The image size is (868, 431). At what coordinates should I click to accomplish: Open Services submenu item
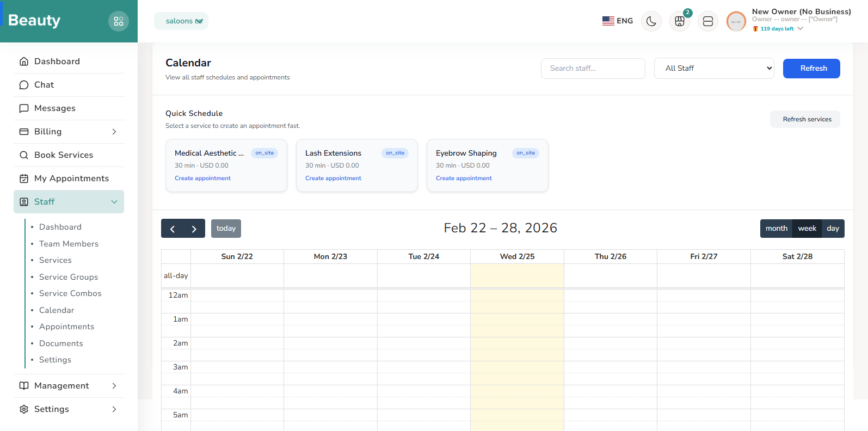56,260
